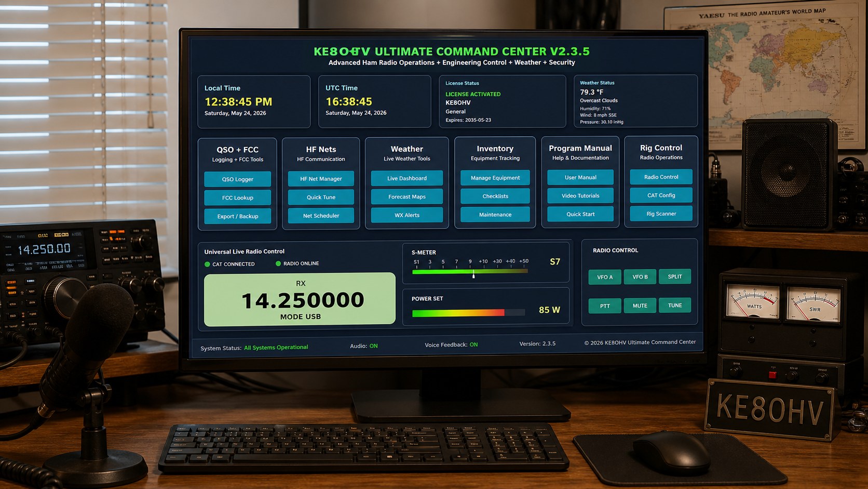Click the TUNE button

click(x=675, y=305)
